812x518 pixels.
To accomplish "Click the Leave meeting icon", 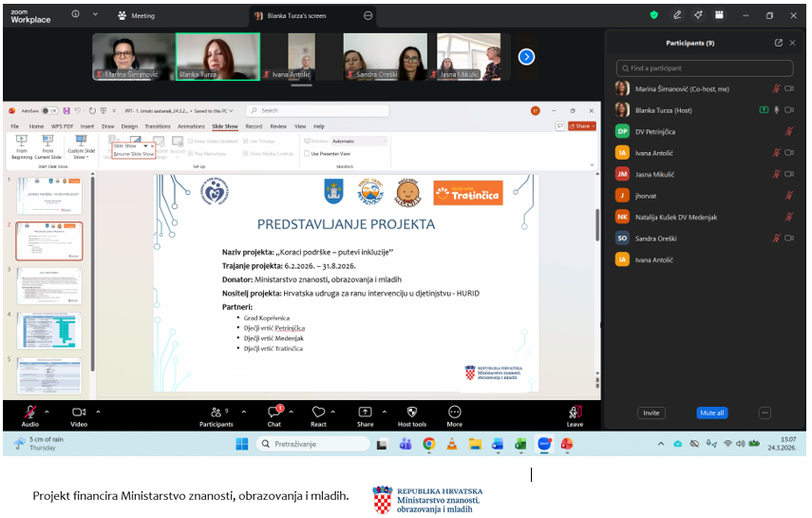I will (x=575, y=412).
